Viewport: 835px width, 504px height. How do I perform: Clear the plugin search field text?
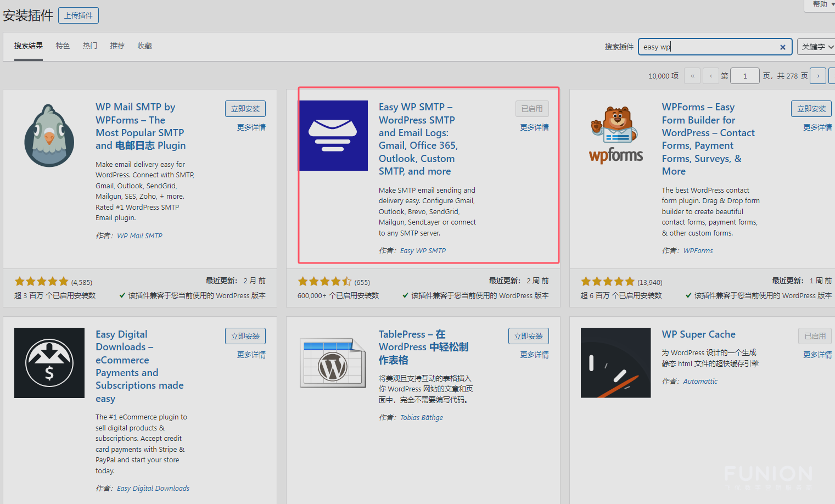[783, 47]
